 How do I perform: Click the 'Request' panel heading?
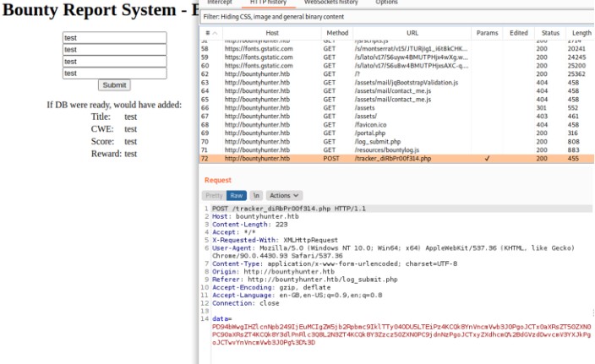click(x=218, y=180)
